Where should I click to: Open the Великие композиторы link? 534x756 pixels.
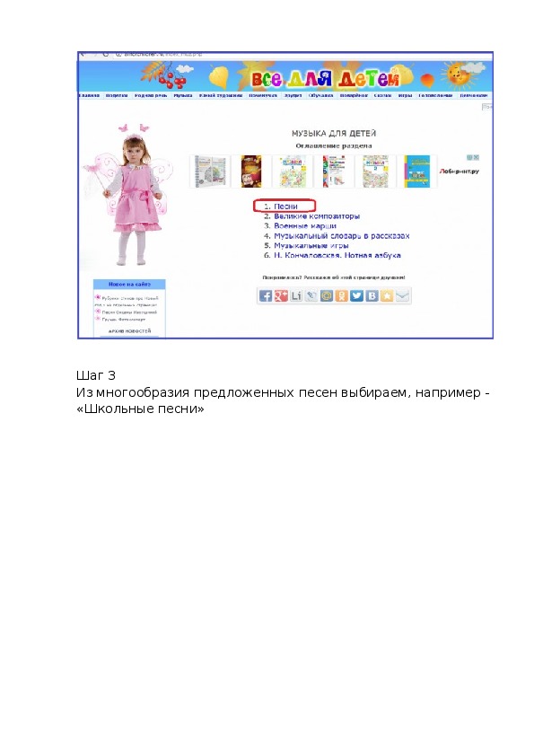317,216
